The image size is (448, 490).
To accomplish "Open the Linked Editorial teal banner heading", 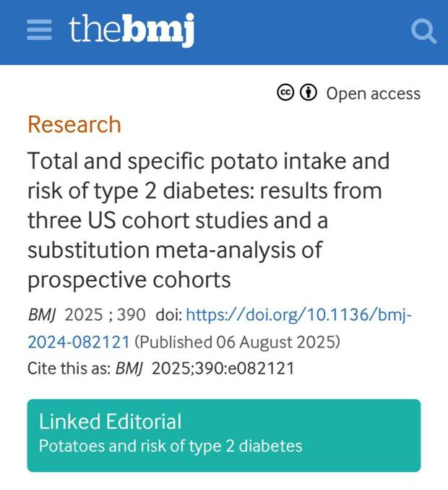I will (111, 421).
